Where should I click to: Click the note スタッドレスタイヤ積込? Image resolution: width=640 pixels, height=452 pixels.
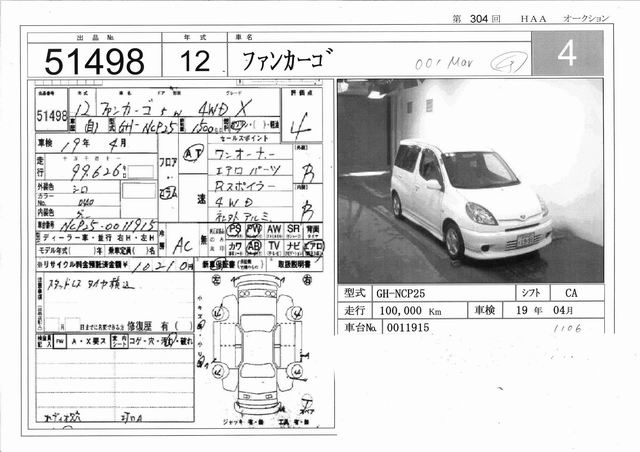click(91, 285)
